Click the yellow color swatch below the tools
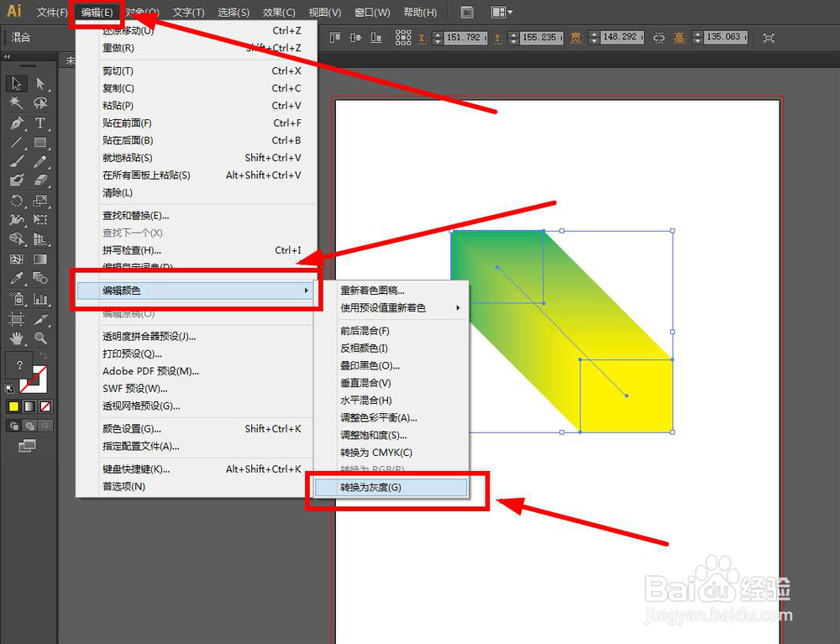840x644 pixels. 13,406
